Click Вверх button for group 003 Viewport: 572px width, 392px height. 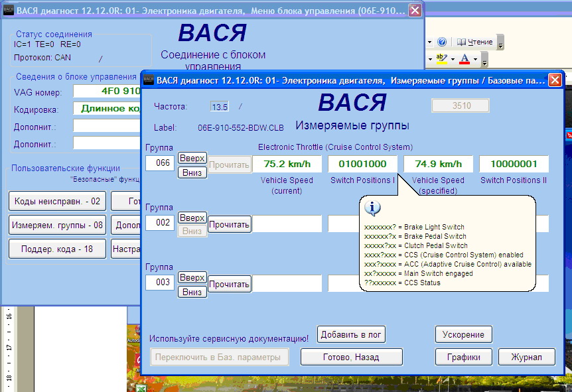click(x=192, y=277)
